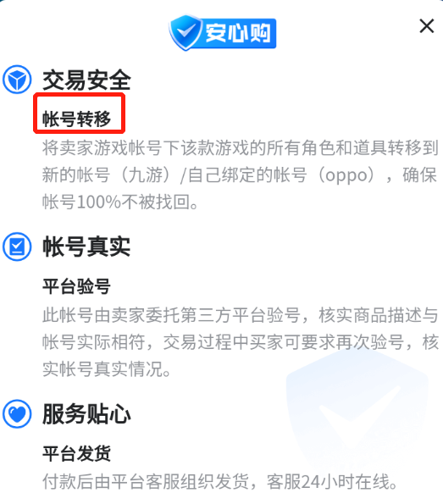Select the 帐号真实 section heading

click(86, 246)
